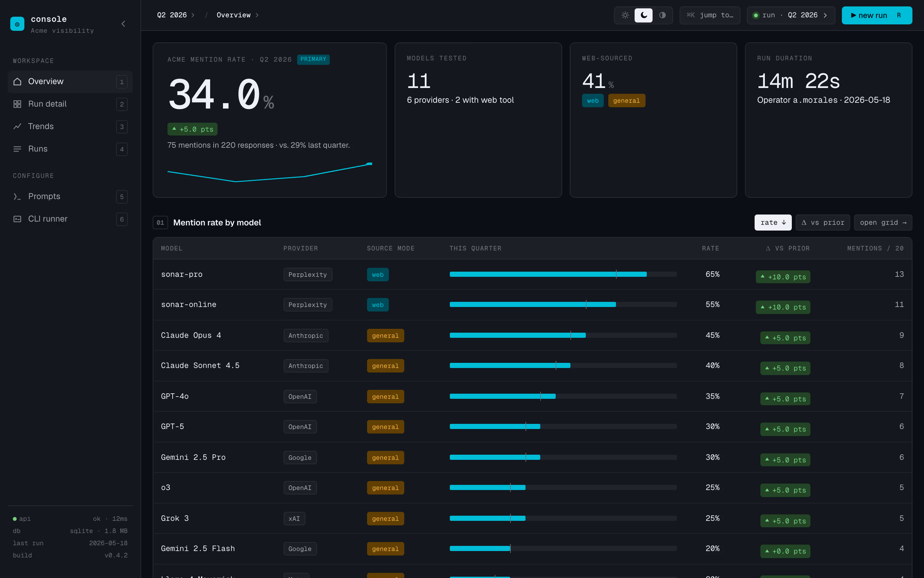Open grid view link

(883, 223)
